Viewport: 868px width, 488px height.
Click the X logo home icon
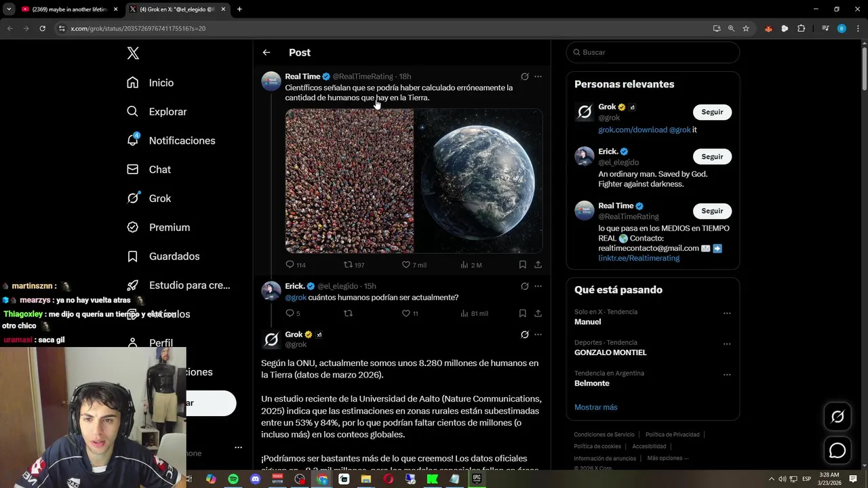[133, 53]
